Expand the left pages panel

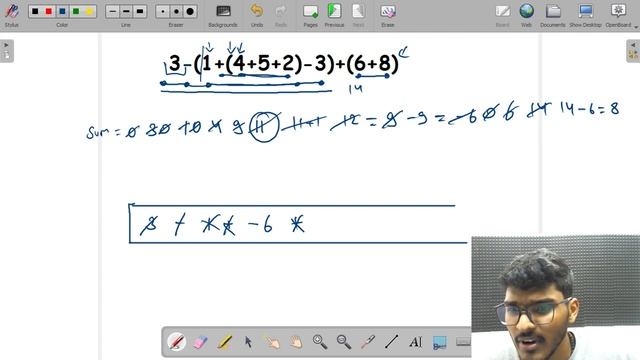click(x=7, y=51)
